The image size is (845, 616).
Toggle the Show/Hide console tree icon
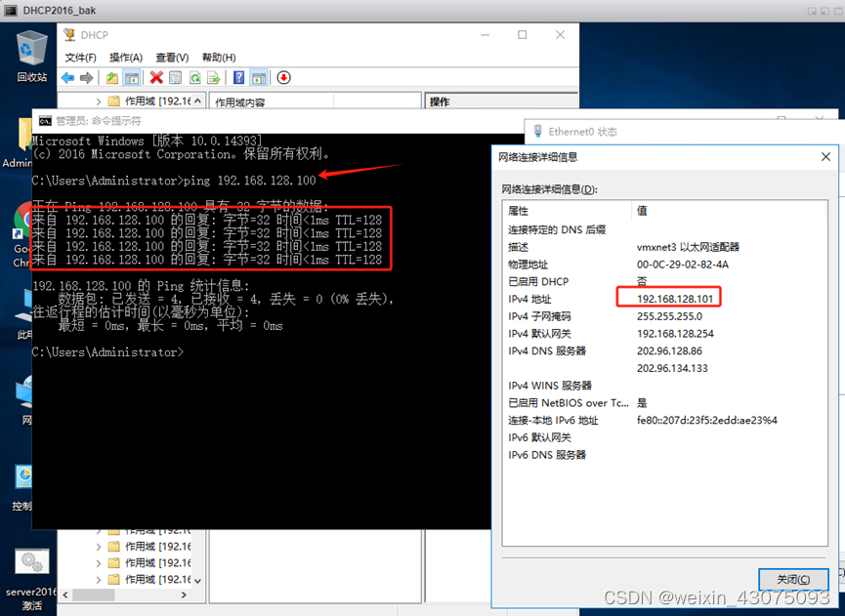click(x=132, y=78)
